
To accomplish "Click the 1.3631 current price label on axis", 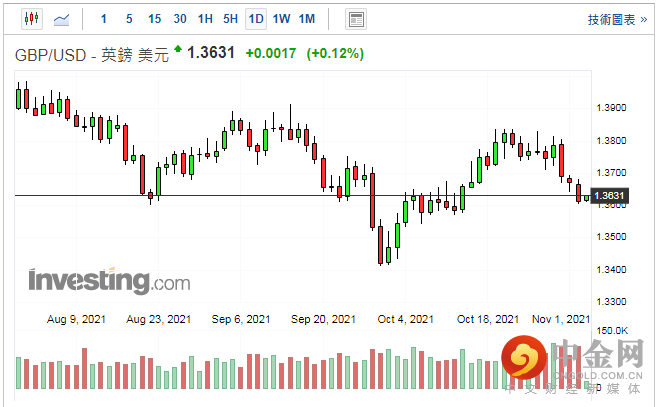I will click(x=614, y=196).
